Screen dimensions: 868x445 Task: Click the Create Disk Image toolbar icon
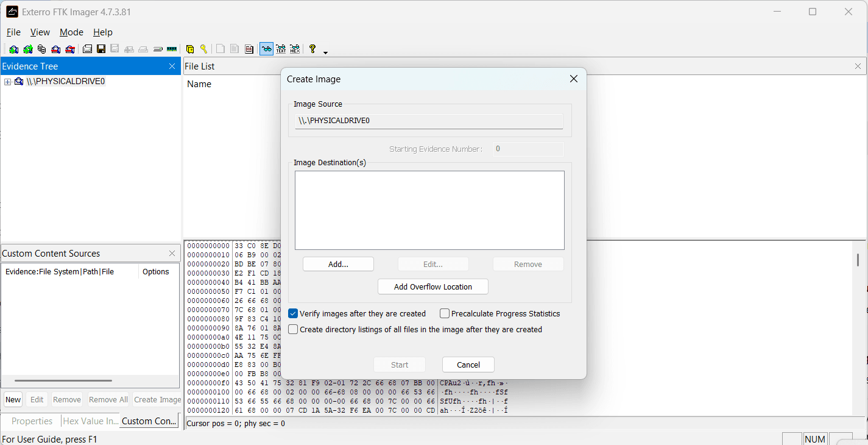click(x=87, y=49)
